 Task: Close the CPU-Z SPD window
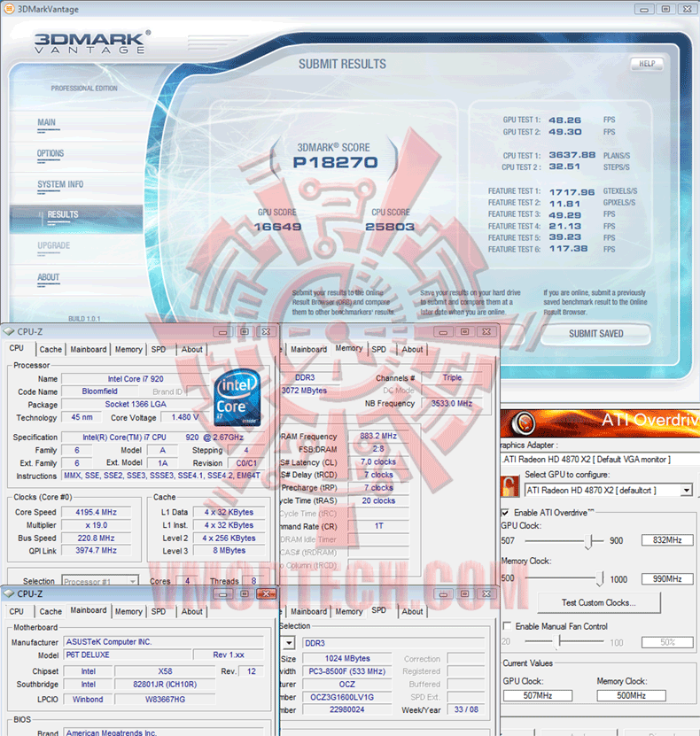pyautogui.click(x=486, y=593)
